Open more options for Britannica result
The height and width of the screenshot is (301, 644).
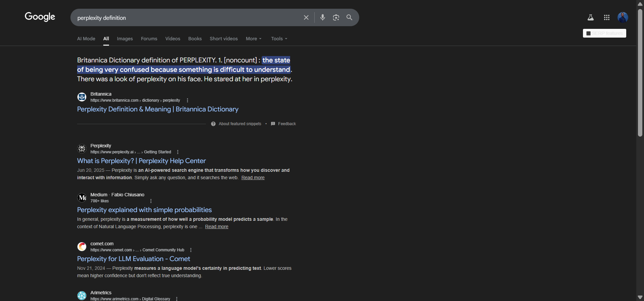(x=187, y=100)
